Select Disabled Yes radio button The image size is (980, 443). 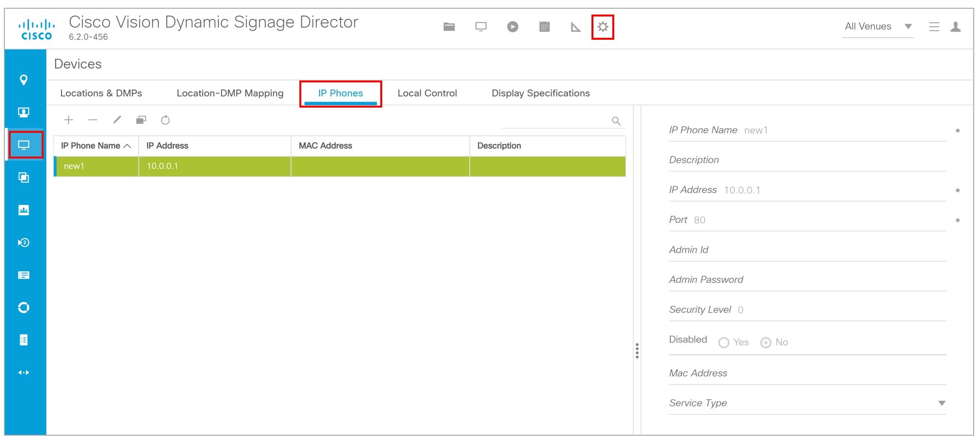click(x=724, y=343)
